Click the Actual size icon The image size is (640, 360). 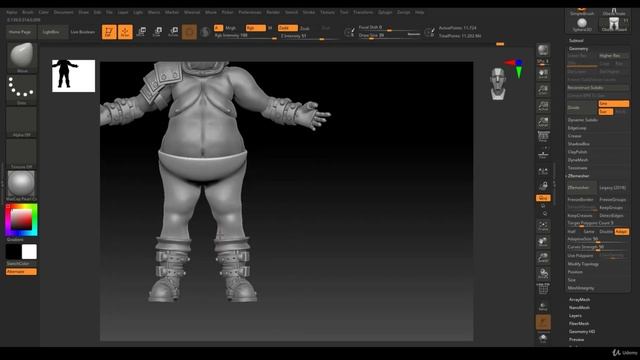[x=543, y=106]
